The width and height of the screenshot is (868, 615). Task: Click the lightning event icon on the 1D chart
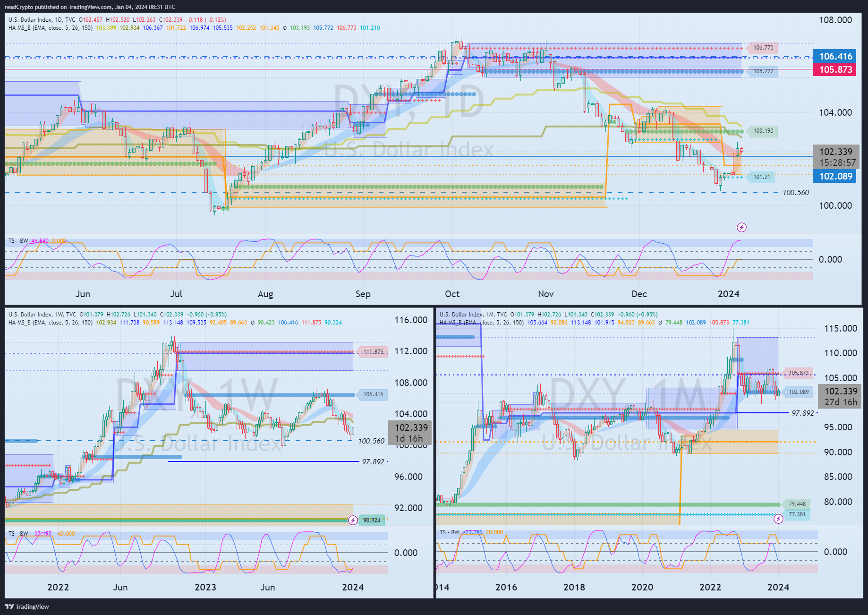(x=741, y=228)
